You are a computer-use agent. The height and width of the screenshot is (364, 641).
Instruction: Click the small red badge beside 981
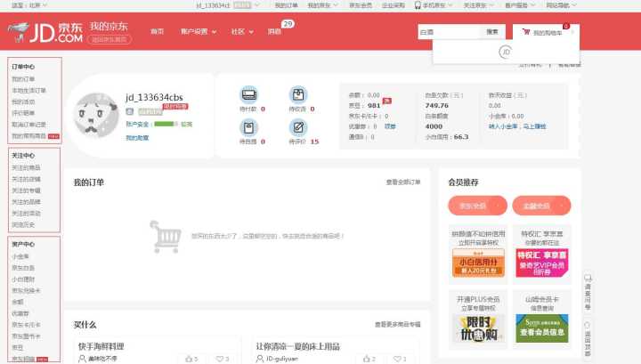(386, 101)
